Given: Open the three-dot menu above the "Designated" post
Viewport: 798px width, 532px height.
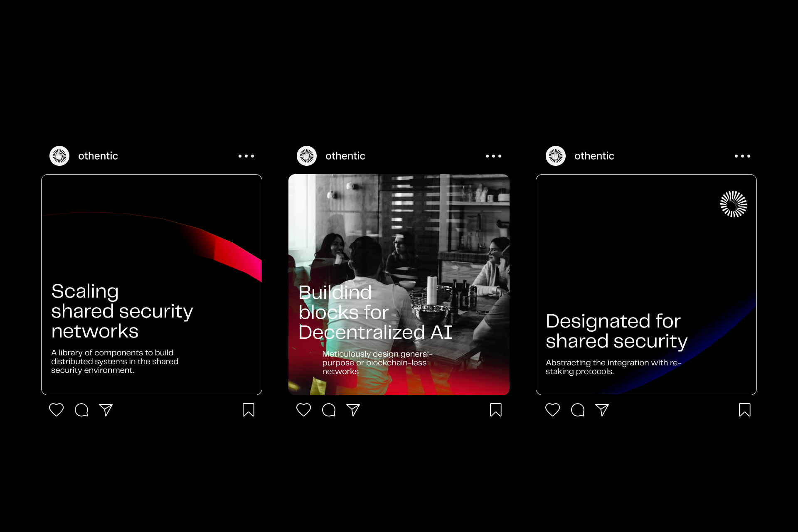Looking at the screenshot, I should (742, 156).
